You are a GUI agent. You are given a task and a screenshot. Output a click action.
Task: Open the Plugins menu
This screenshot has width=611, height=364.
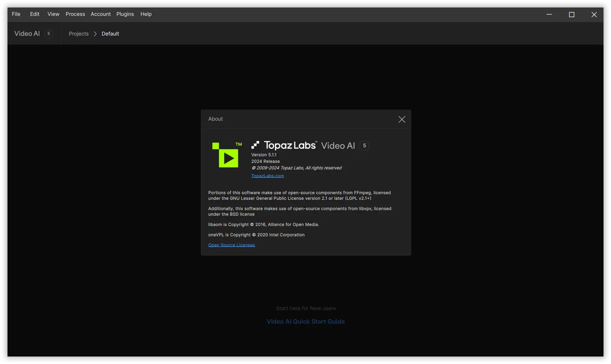(125, 14)
